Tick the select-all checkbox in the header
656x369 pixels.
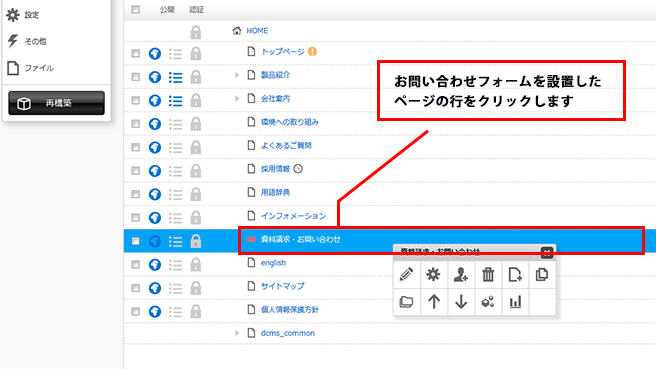(136, 9)
